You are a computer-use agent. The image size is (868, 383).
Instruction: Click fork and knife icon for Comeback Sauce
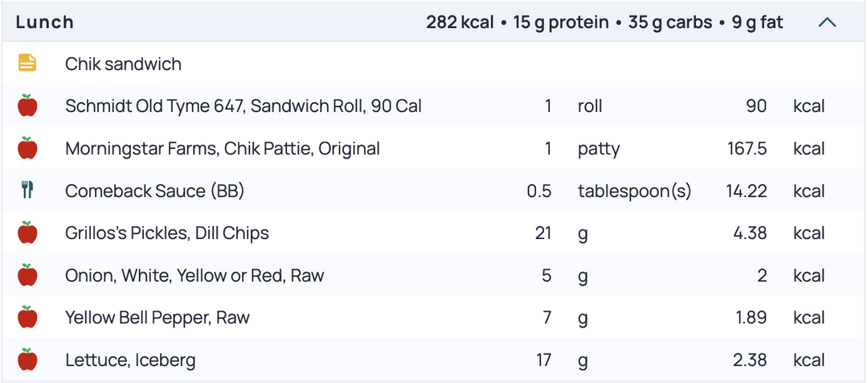[x=27, y=190]
